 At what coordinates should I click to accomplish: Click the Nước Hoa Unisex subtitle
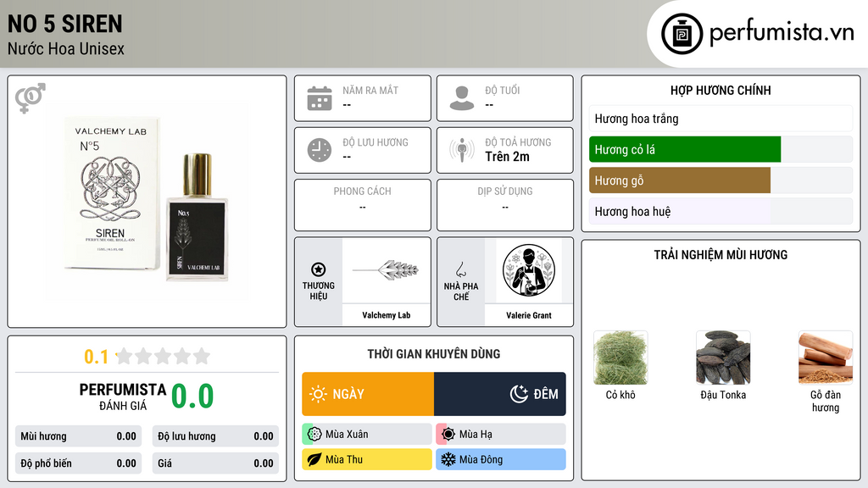(66, 48)
